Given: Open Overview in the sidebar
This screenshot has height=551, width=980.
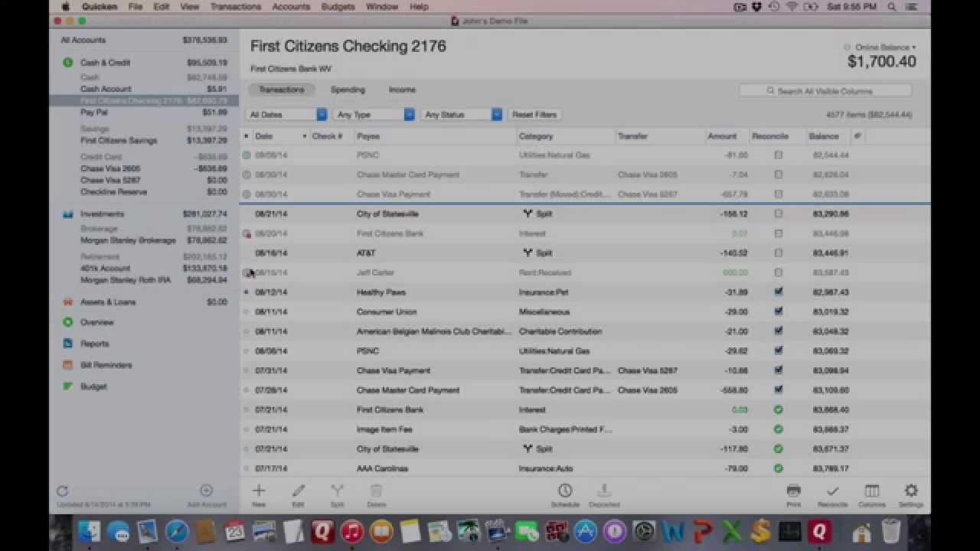Looking at the screenshot, I should click(97, 322).
